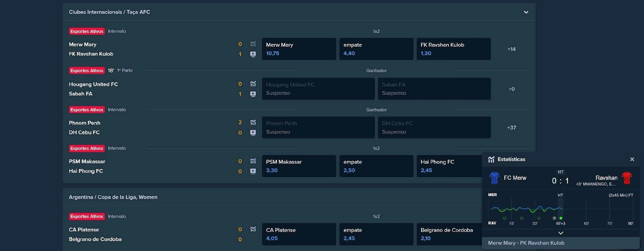The height and width of the screenshot is (251, 644).
Task: Open Belgrano de Cordoba team name
Action: point(95,239)
